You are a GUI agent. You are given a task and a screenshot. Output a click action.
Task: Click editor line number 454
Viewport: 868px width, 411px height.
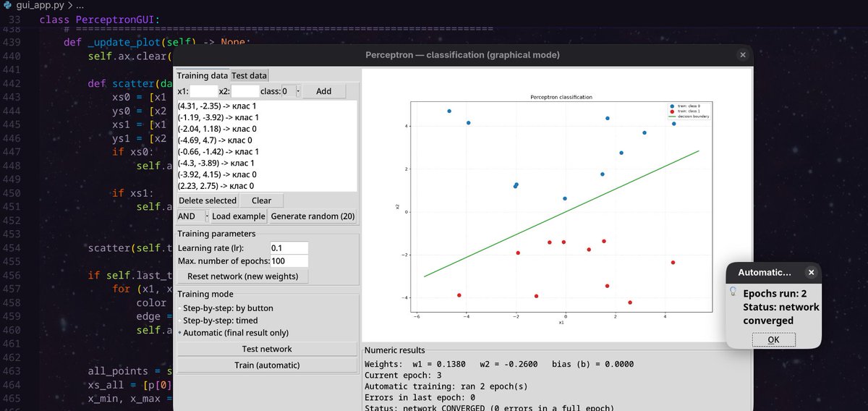pos(11,248)
